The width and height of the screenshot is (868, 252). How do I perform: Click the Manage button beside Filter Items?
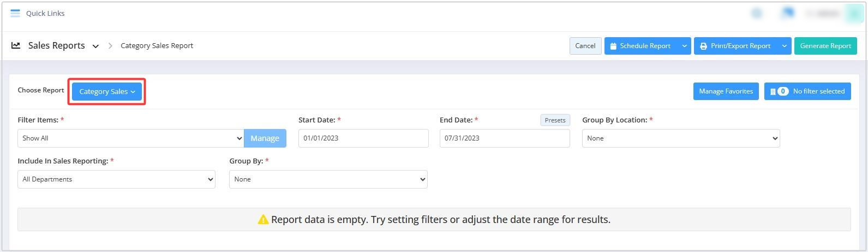click(x=265, y=138)
